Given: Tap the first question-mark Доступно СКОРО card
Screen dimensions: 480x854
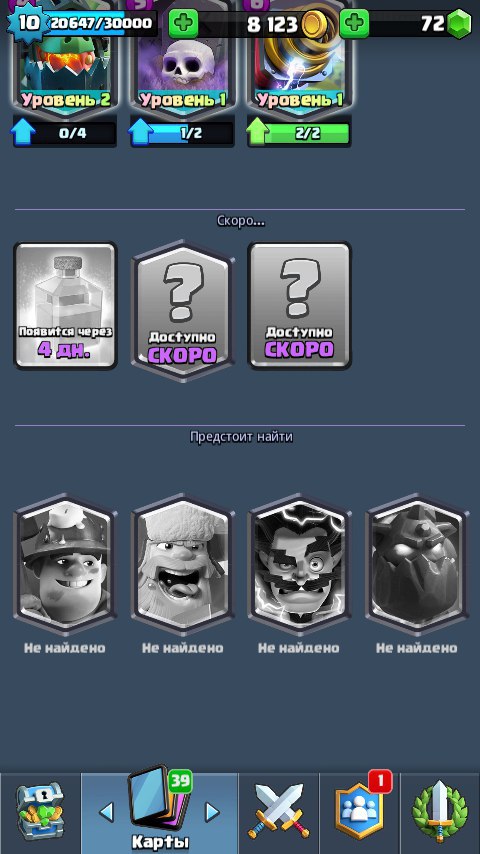Looking at the screenshot, I should click(x=183, y=309).
